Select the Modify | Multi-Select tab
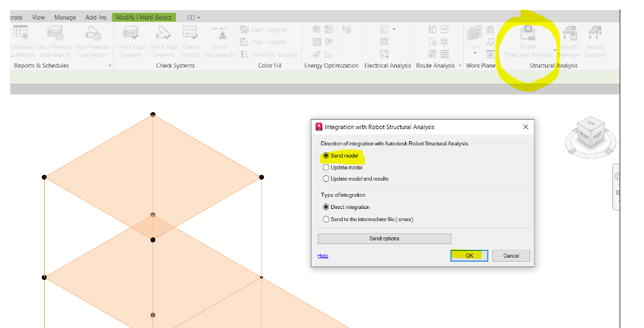 point(144,17)
